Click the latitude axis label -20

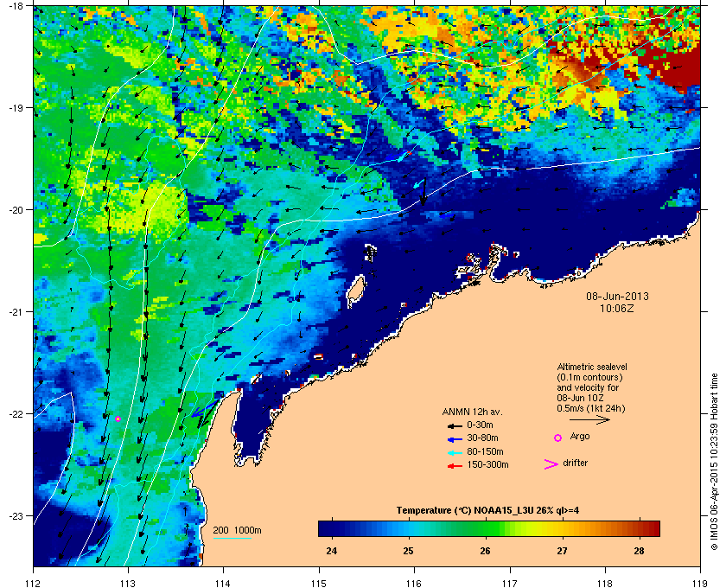coord(15,209)
